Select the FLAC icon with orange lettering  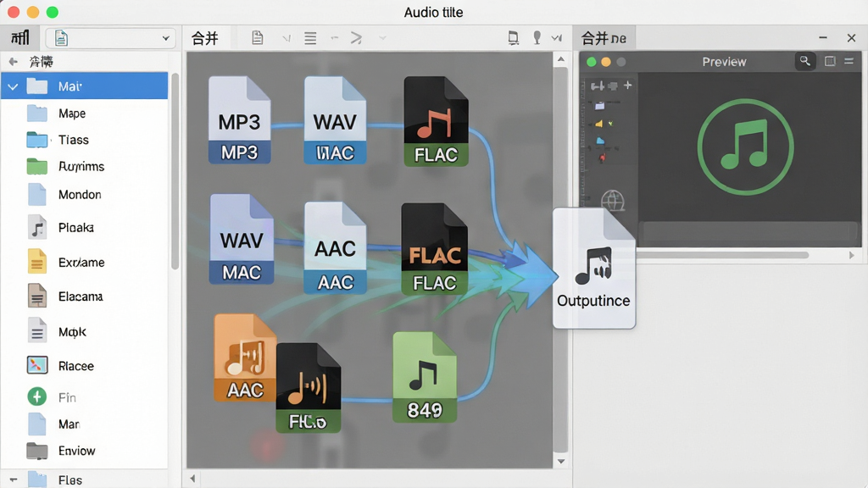coord(435,248)
